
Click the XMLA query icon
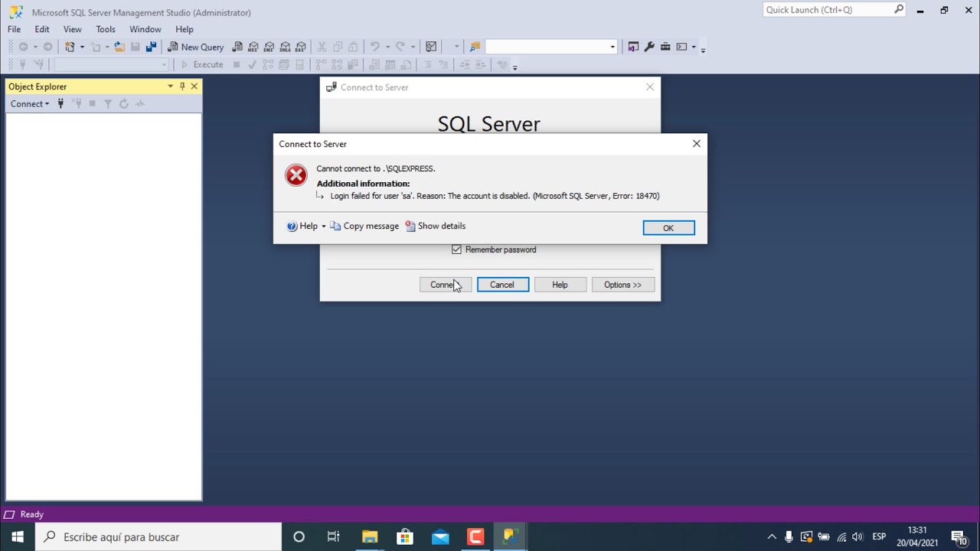click(x=285, y=47)
